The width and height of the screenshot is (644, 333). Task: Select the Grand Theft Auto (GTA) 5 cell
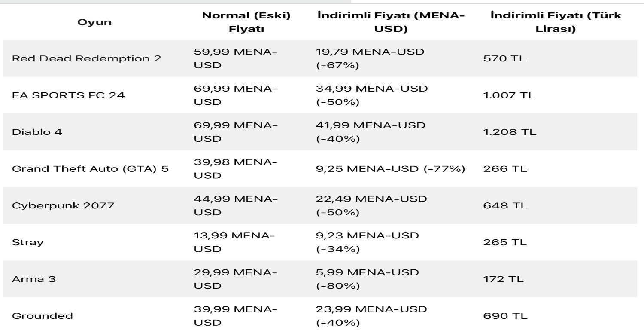91,169
